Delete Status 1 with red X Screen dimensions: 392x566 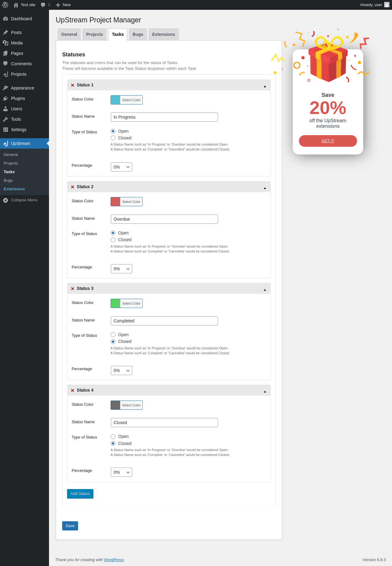coord(73,85)
